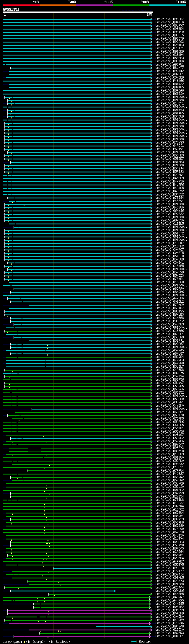
Task: Select hit label UniRef100_Q757M5
Action: click(170, 419)
